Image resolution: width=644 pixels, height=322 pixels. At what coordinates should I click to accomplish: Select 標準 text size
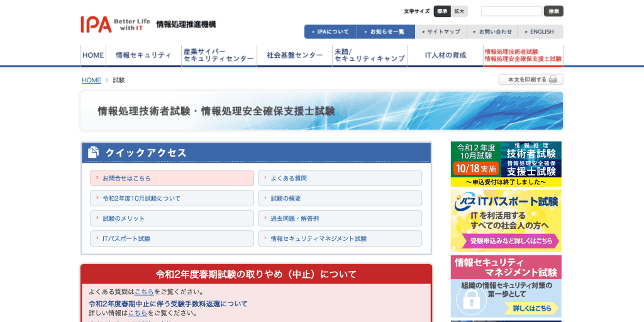(x=442, y=11)
